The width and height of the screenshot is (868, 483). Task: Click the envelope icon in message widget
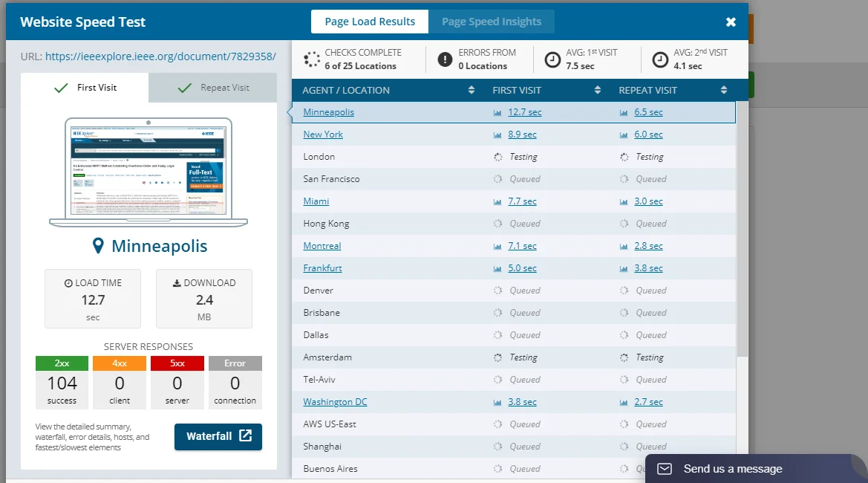tap(665, 469)
